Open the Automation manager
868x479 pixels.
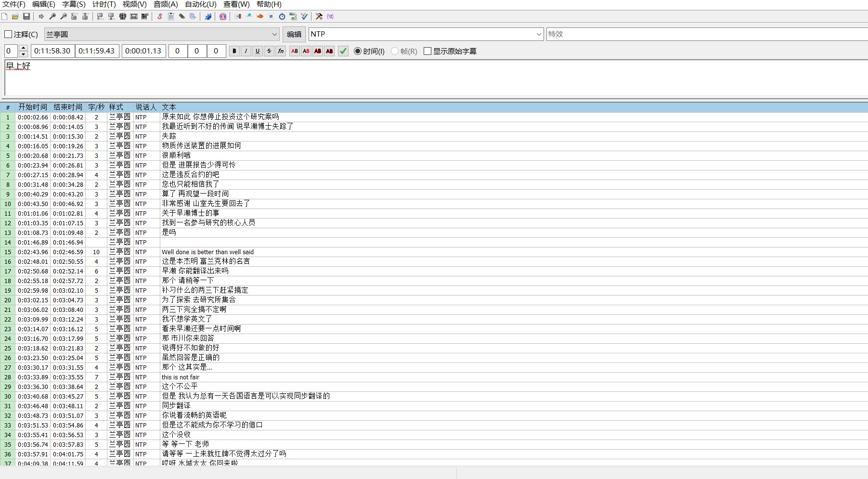208,16
